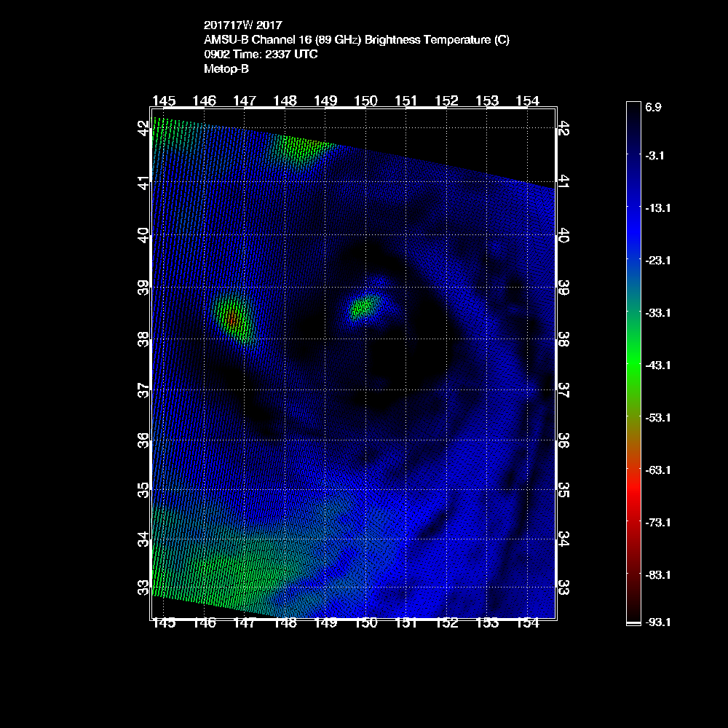Screen dimensions: 728x728
Task: Select the "AMSU-B Channel 16 (89 GHz)" title line
Action: coord(357,40)
